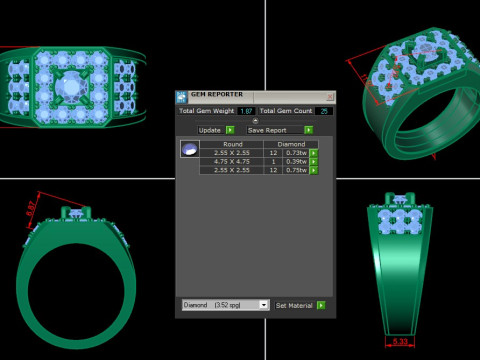480x360 pixels.
Task: Collapse the panel with the small up-arrow circle
Action: [x=255, y=121]
